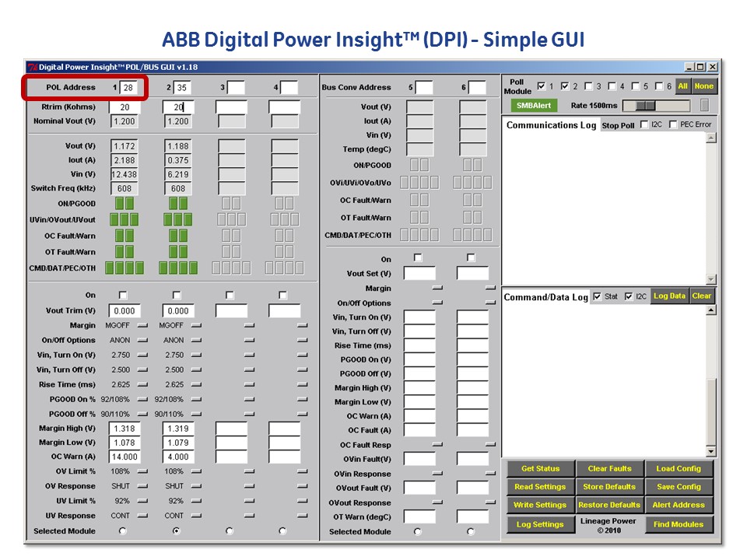
Task: Click the All poll module button
Action: [682, 86]
